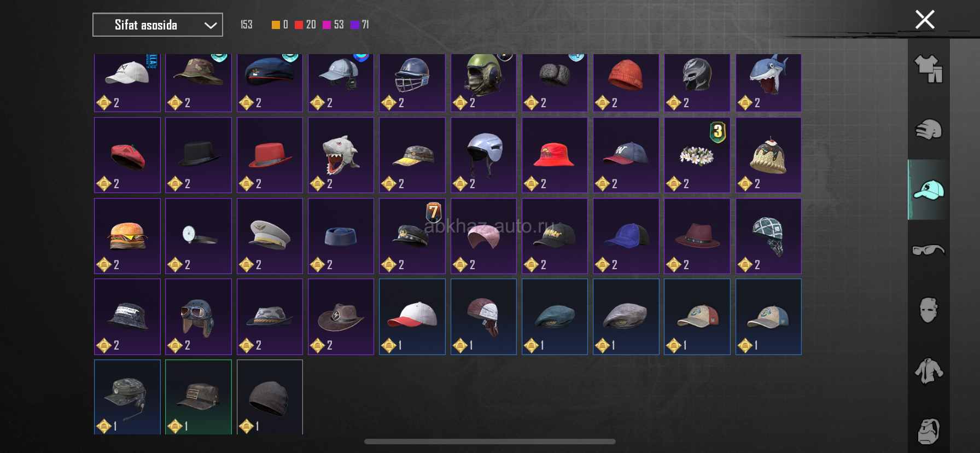Pick the red bucket hat item
Screen dimensions: 980x453
(555, 155)
